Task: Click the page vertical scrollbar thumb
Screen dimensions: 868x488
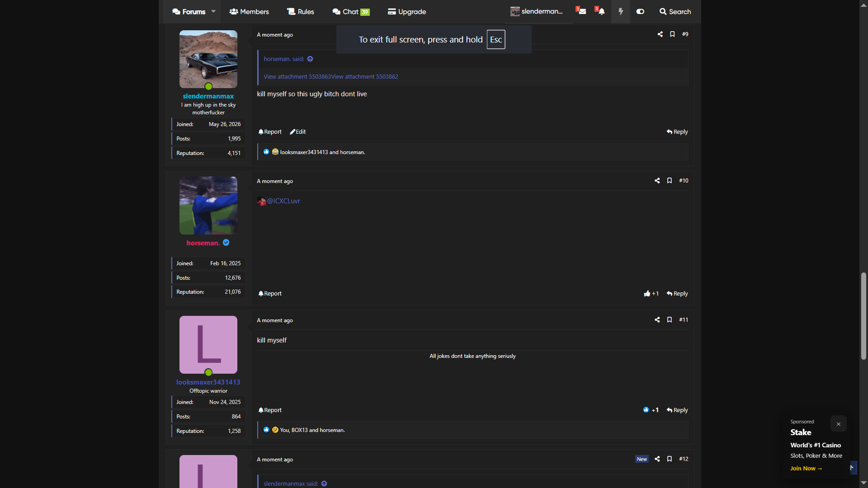Action: (x=863, y=316)
